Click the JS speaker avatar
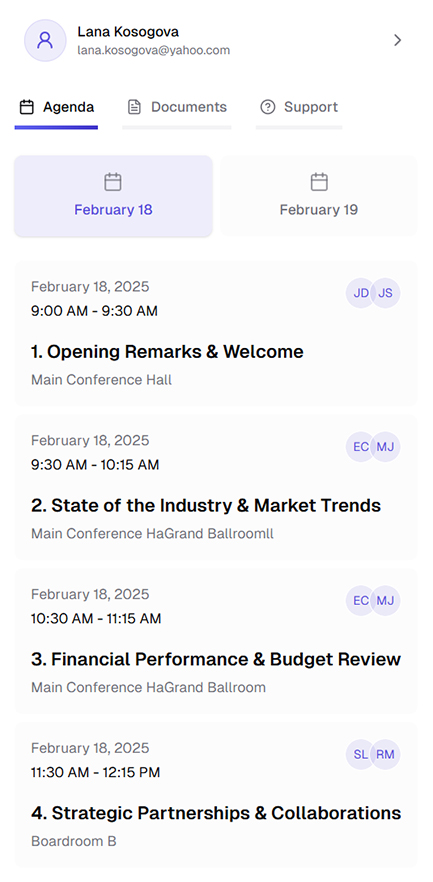Image resolution: width=433 pixels, height=882 pixels. [386, 293]
